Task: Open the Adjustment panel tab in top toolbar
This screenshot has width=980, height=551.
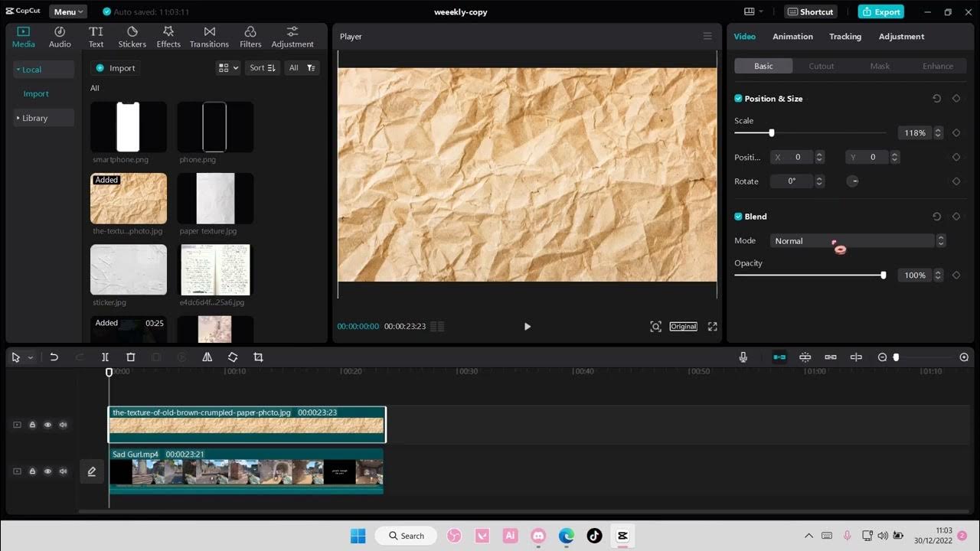Action: (x=292, y=37)
